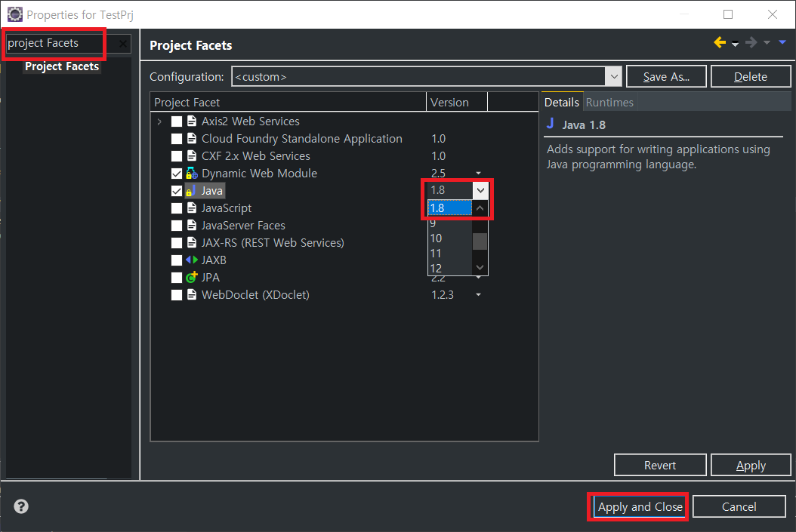Select Java version 1.8 in dropdown list

[450, 208]
